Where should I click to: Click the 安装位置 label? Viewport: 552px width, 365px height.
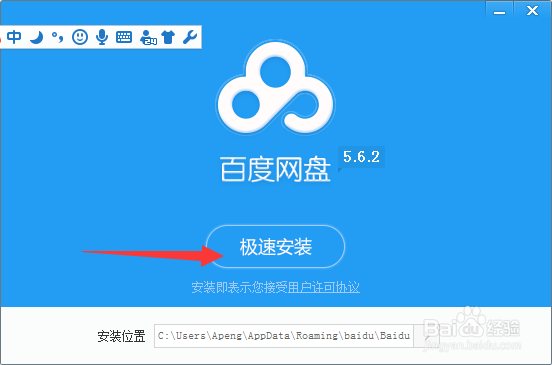[121, 336]
